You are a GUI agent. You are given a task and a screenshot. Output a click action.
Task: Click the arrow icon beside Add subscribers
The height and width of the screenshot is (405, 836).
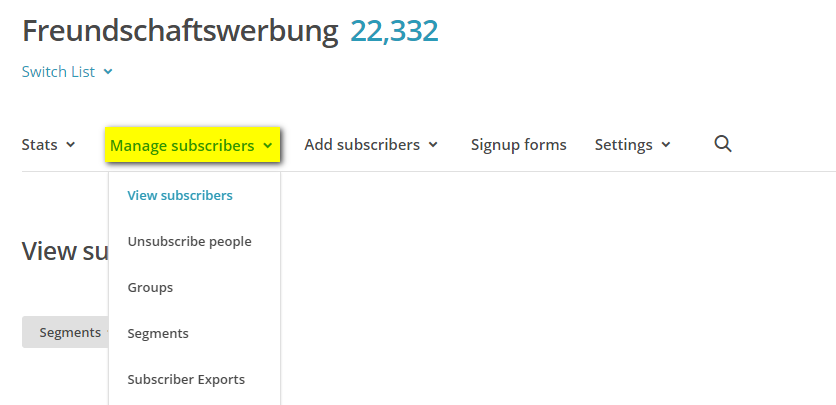433,145
